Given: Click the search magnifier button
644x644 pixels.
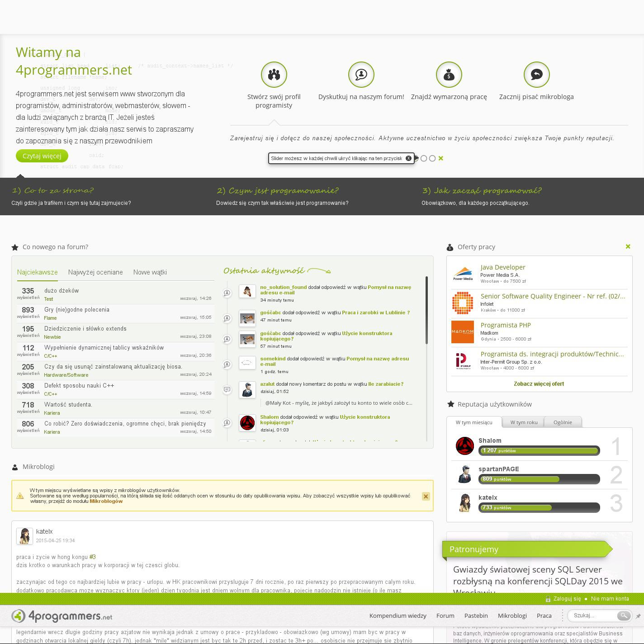Looking at the screenshot, I should [x=624, y=616].
